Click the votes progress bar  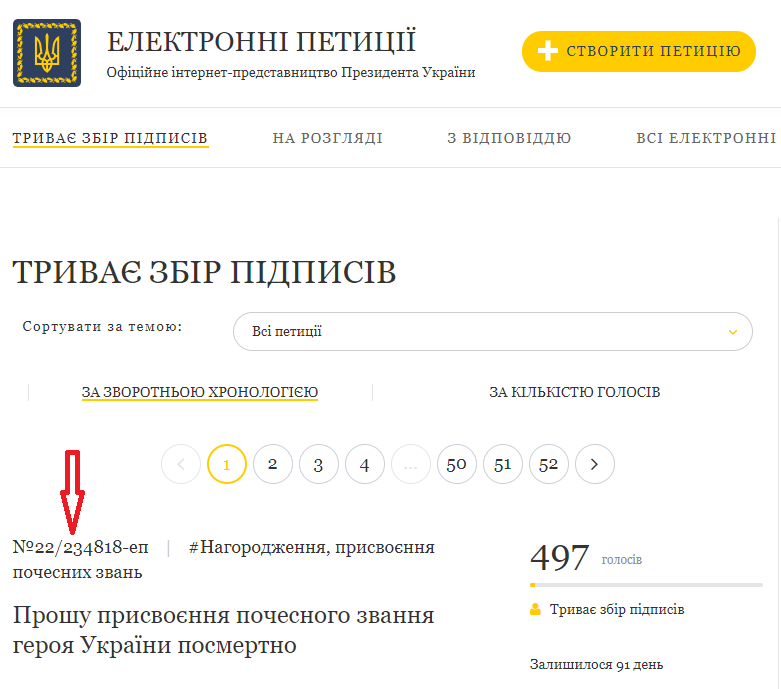pyautogui.click(x=646, y=585)
